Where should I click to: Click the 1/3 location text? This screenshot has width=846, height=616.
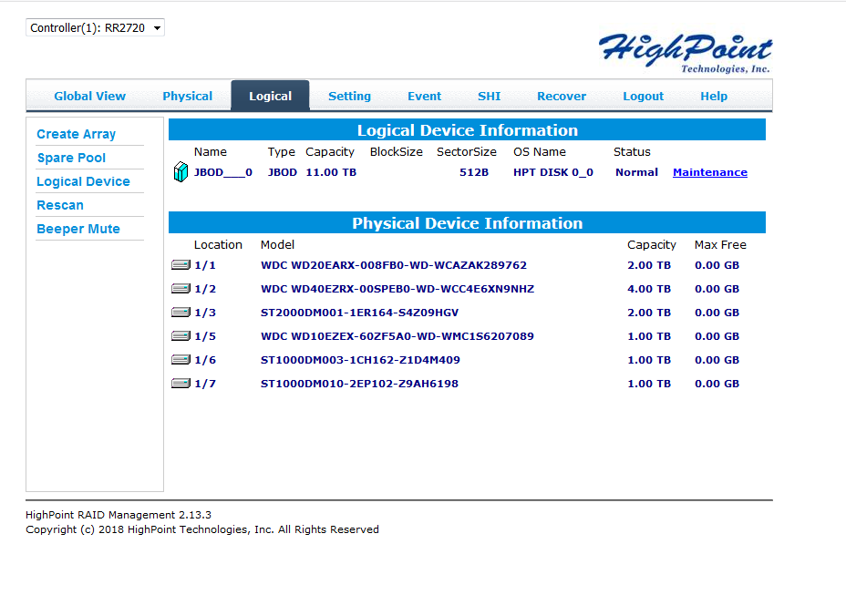point(205,313)
